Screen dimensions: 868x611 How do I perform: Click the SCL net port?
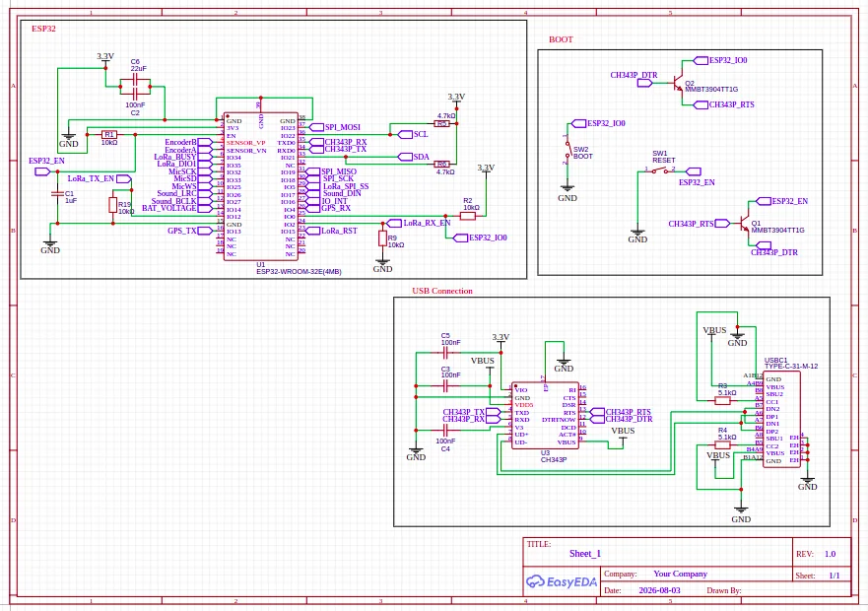[x=413, y=135]
